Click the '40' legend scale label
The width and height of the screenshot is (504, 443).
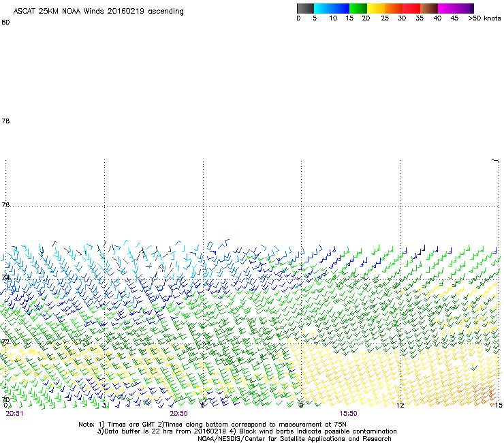[437, 18]
